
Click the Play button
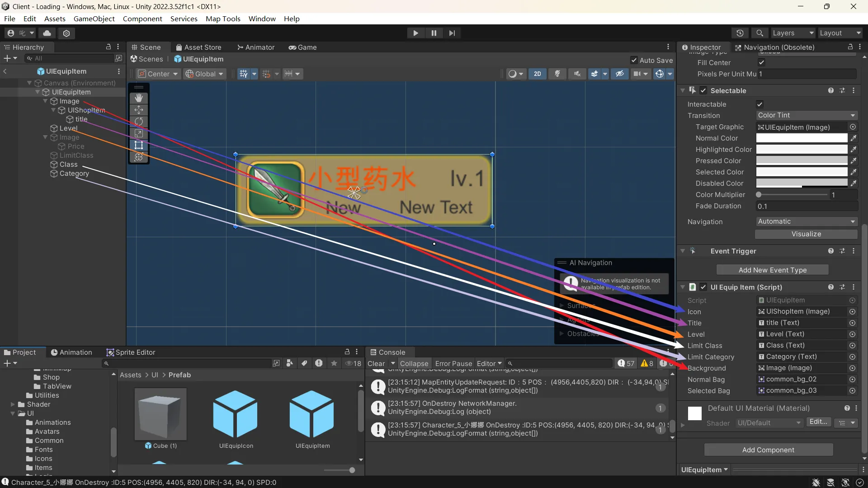(415, 33)
